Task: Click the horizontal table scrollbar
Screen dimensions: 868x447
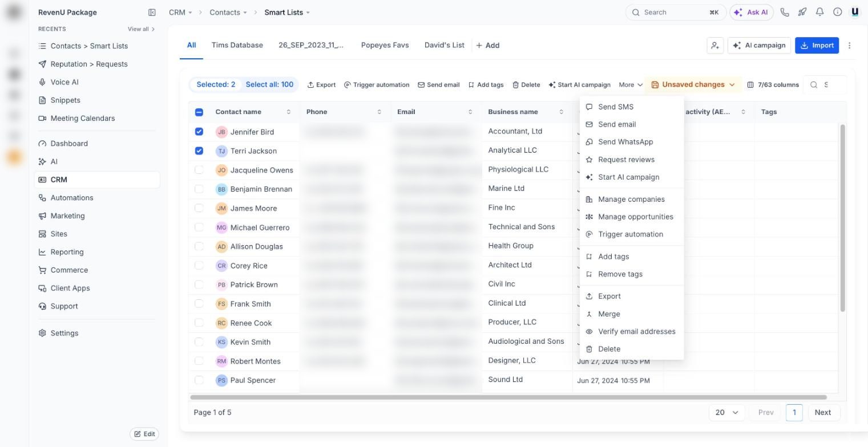Action: tap(508, 397)
